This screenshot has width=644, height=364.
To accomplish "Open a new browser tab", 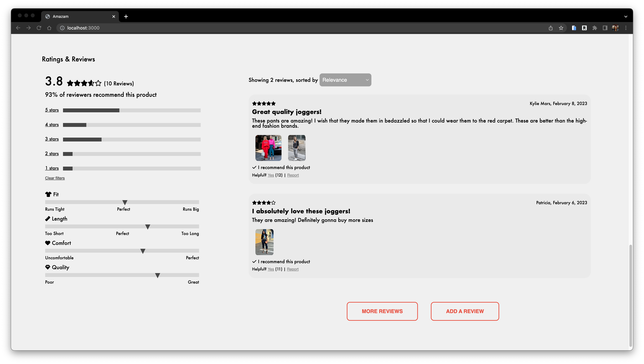I will [x=126, y=17].
